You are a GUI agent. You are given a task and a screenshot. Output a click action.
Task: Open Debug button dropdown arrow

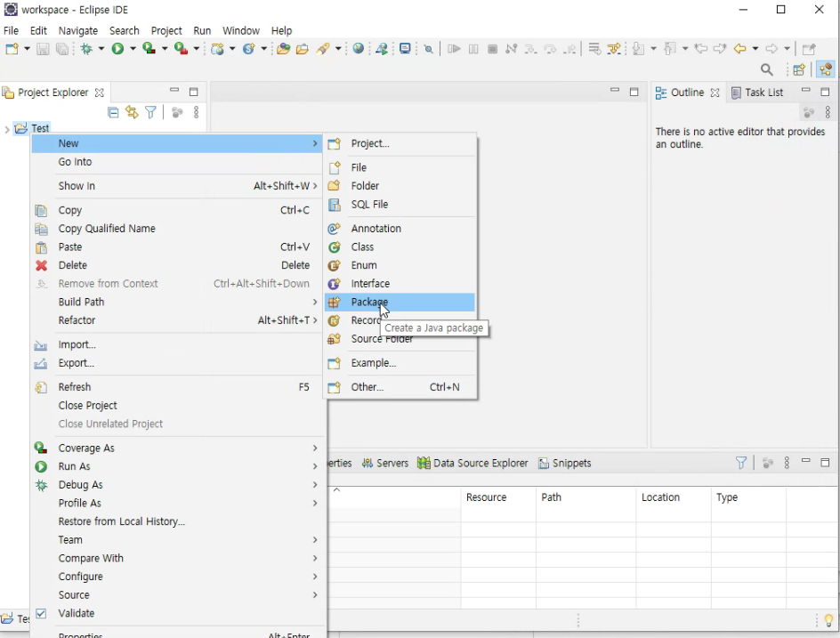pos(101,49)
